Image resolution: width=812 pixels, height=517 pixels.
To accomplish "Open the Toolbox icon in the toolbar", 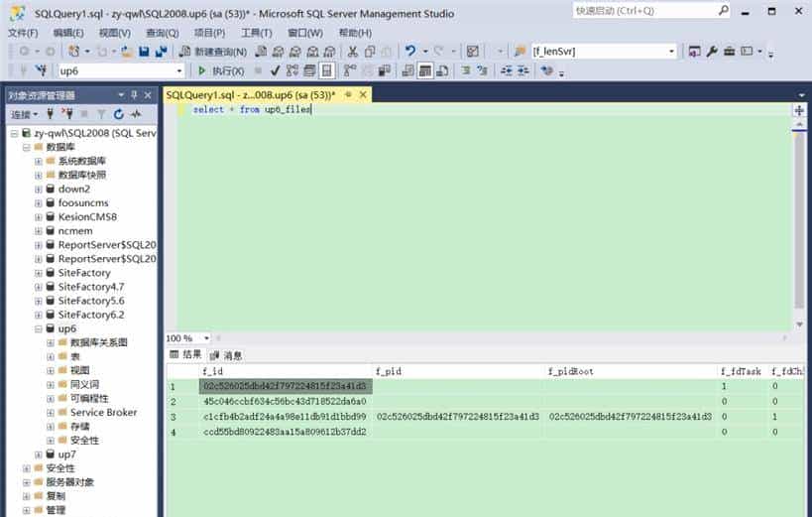I will (x=729, y=51).
